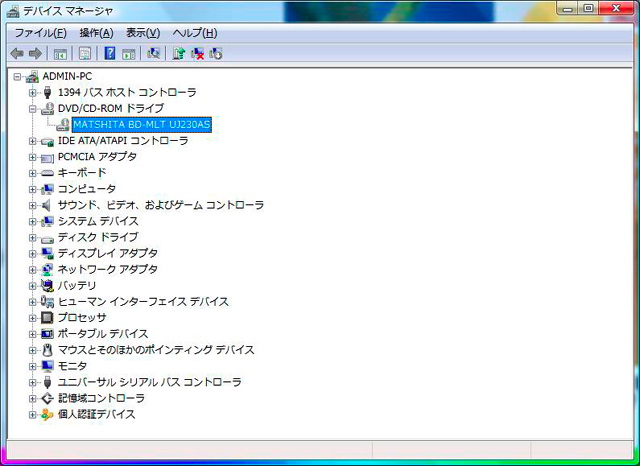Select the プロセッサ label
Viewport: 640px width, 466px height.
point(82,318)
